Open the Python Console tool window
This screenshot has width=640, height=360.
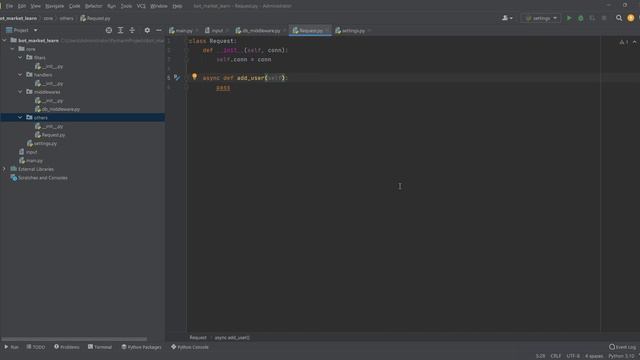tap(190, 347)
